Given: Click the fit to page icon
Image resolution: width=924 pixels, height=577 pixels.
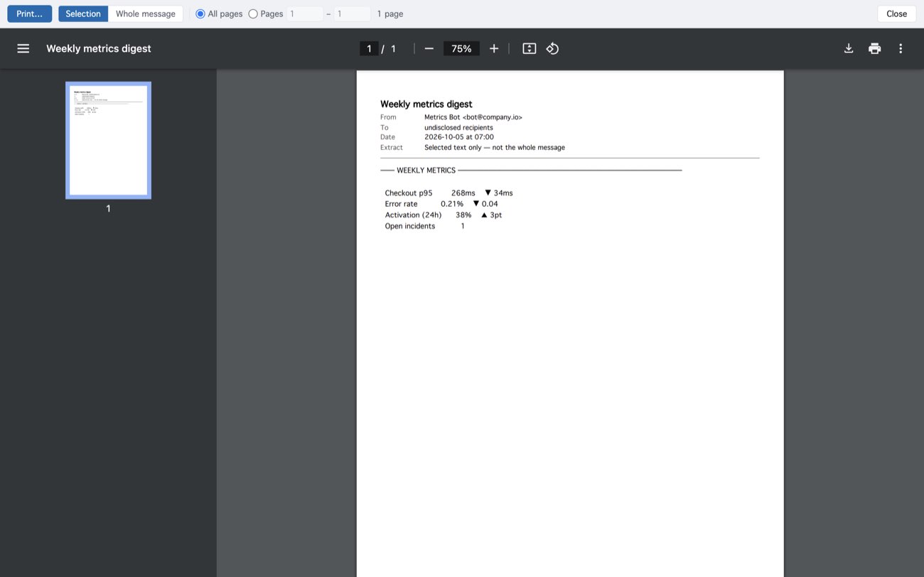Looking at the screenshot, I should click(529, 48).
